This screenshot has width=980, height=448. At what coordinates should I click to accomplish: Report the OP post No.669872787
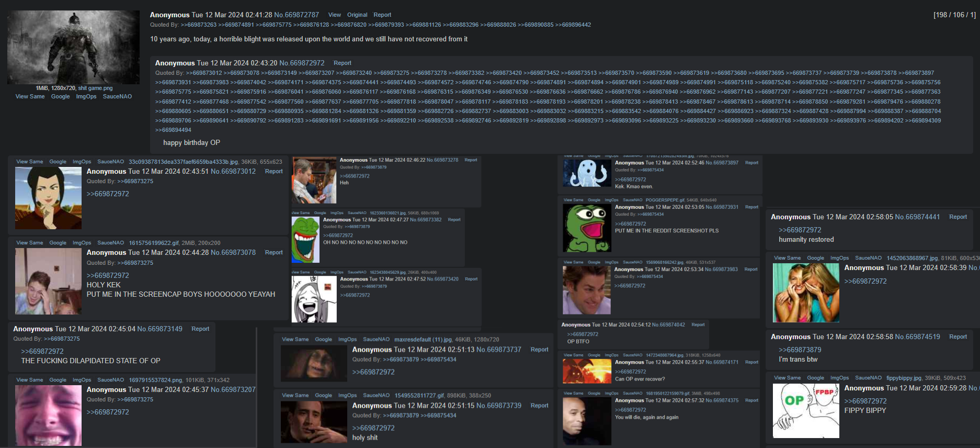point(382,15)
